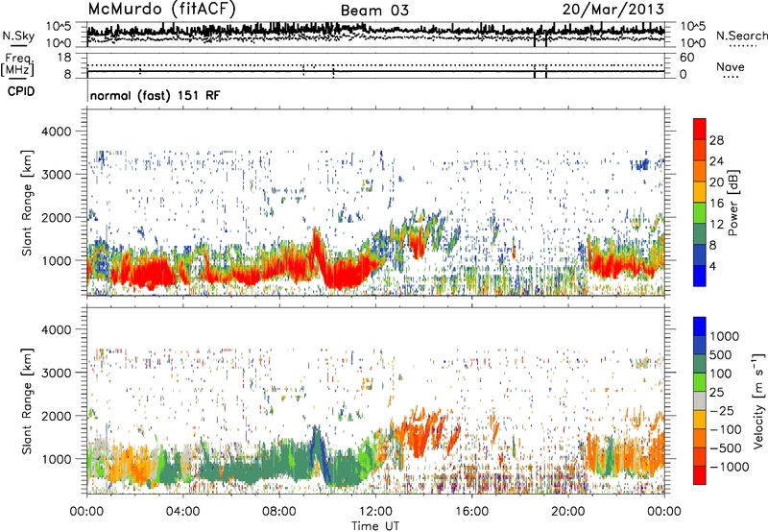This screenshot has height=532, width=768.
Task: Click the 10^5 label on the right noise axis
Action: point(692,26)
